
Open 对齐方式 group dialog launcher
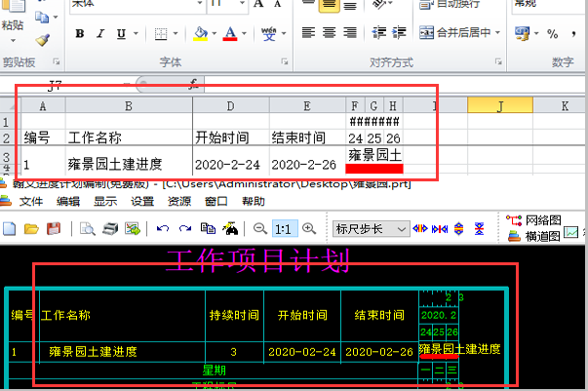point(498,61)
